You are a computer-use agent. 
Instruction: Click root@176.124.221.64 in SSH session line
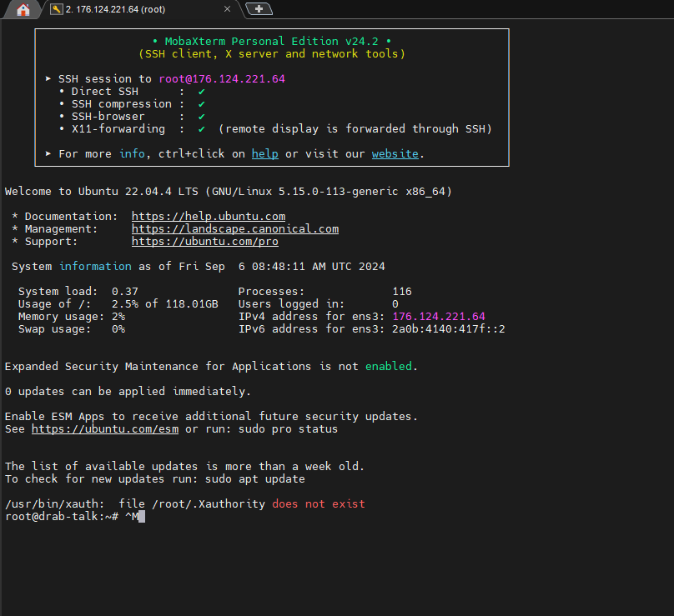[222, 78]
